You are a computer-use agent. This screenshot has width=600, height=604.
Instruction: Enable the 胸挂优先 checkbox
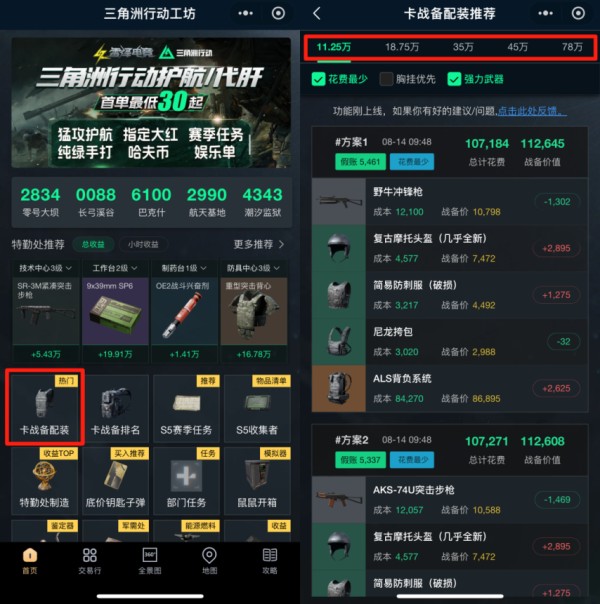pyautogui.click(x=386, y=79)
